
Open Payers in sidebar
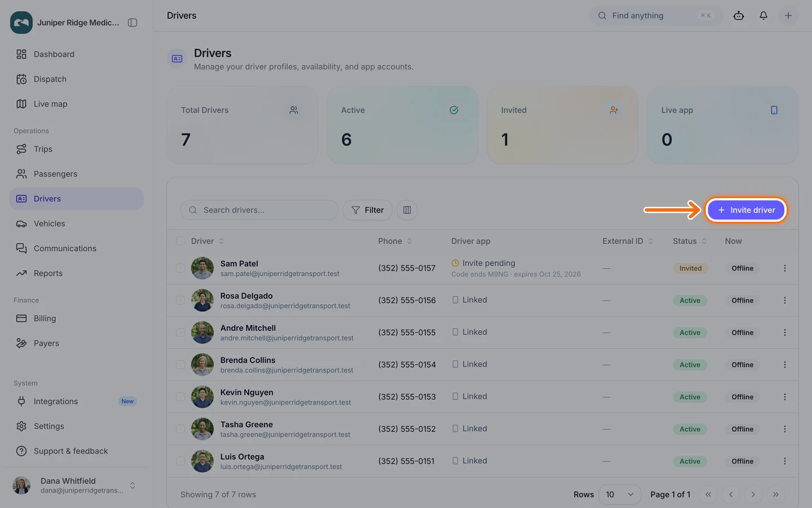tap(76, 343)
